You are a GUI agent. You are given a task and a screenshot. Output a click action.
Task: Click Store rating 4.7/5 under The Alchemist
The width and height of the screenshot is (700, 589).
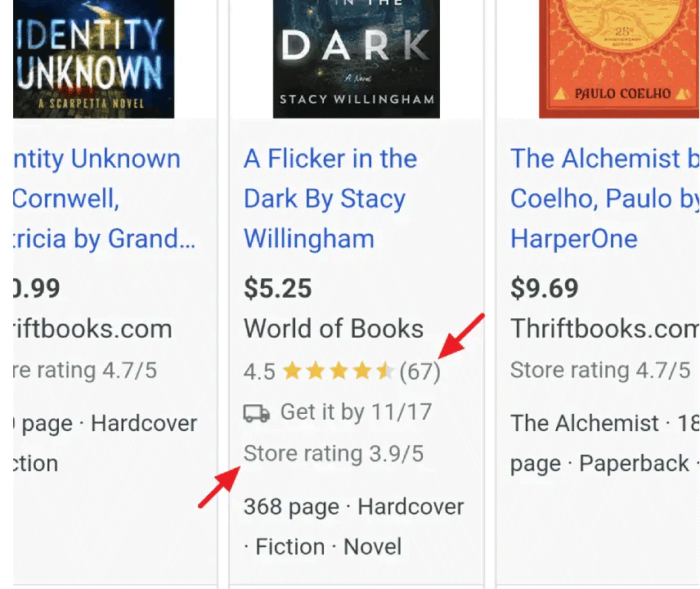click(x=600, y=371)
